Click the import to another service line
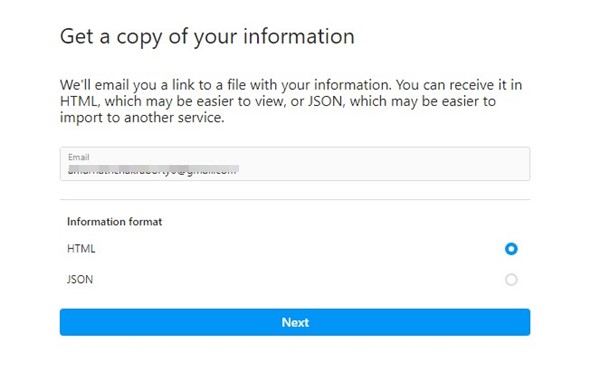Screen dimensions: 600x390 [142, 117]
